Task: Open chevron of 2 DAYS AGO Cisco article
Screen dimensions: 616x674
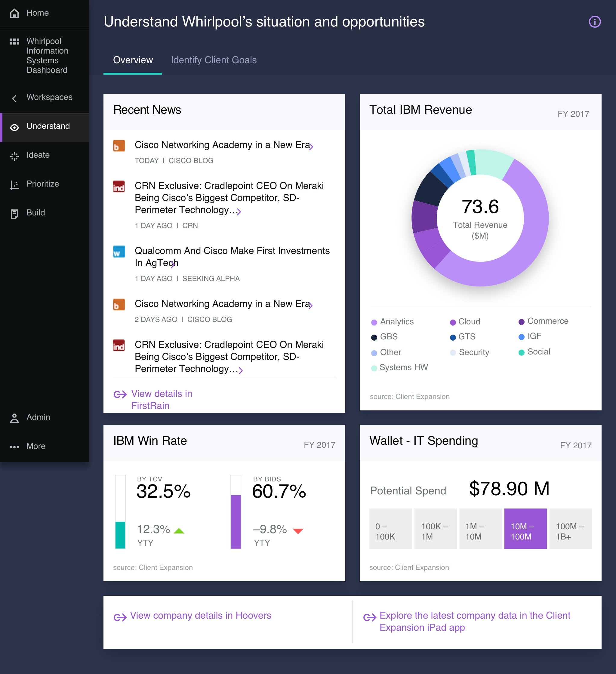Action: pos(310,305)
